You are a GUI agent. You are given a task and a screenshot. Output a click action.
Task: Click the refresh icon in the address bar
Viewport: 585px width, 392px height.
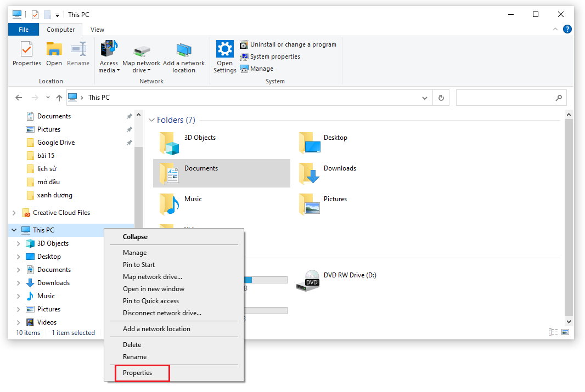pos(441,97)
